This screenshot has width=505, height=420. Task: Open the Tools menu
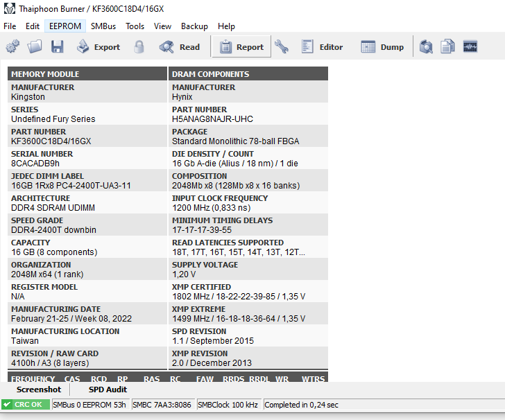coord(135,26)
